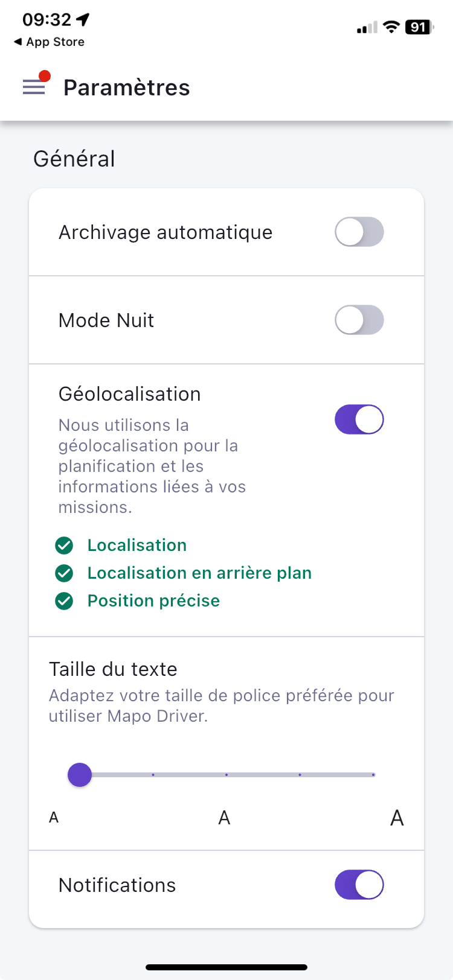Image resolution: width=453 pixels, height=980 pixels.
Task: Turn on Mode Nuit switch
Action: (359, 320)
